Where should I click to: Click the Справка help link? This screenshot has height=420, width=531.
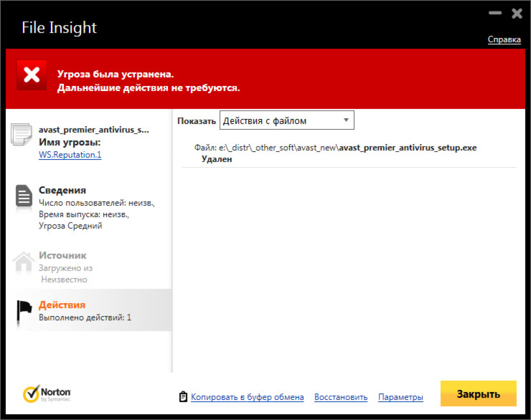point(504,39)
